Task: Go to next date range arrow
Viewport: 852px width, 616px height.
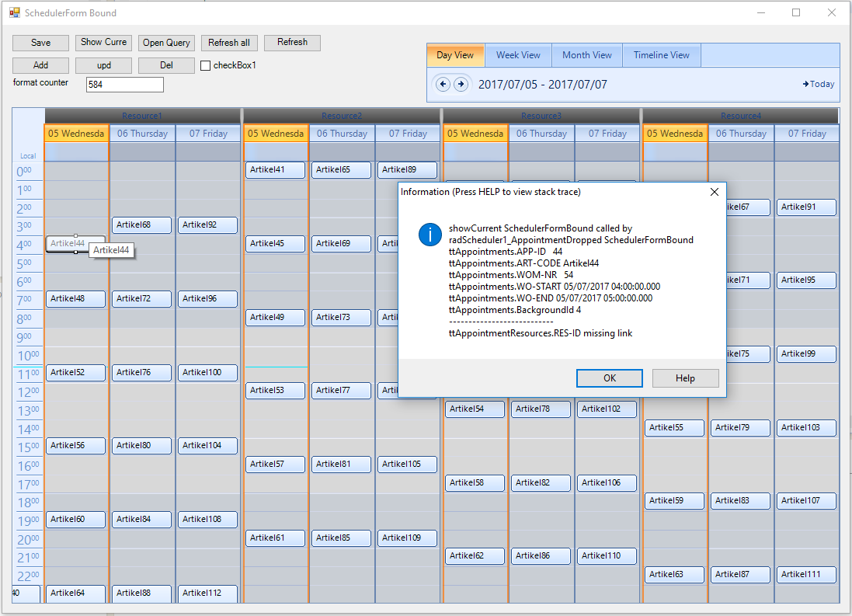Action: [x=461, y=84]
